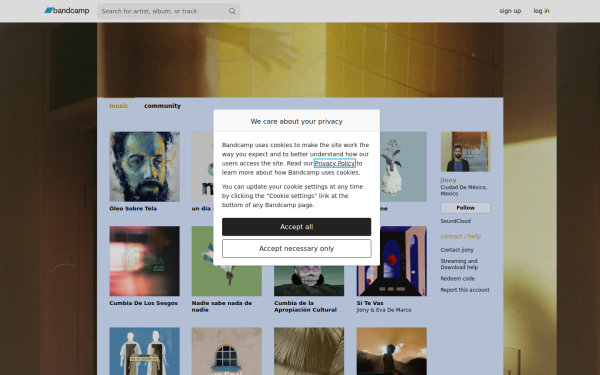Follow the artist jiony
600x375 pixels.
(x=465, y=208)
